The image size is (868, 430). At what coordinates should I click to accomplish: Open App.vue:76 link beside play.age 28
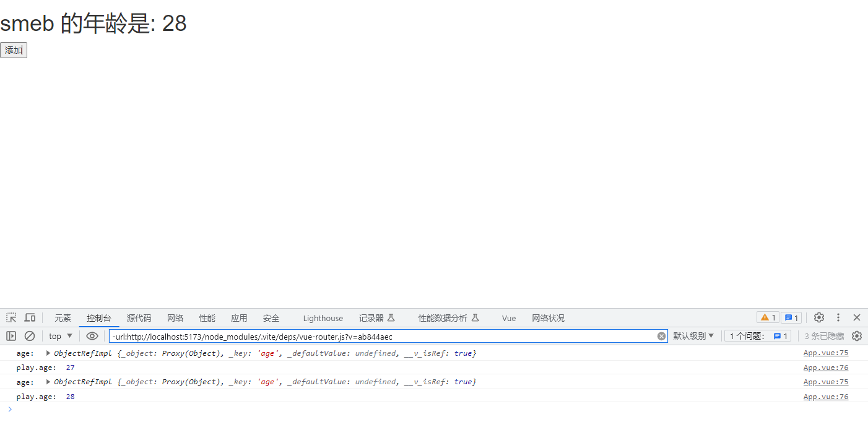point(826,397)
